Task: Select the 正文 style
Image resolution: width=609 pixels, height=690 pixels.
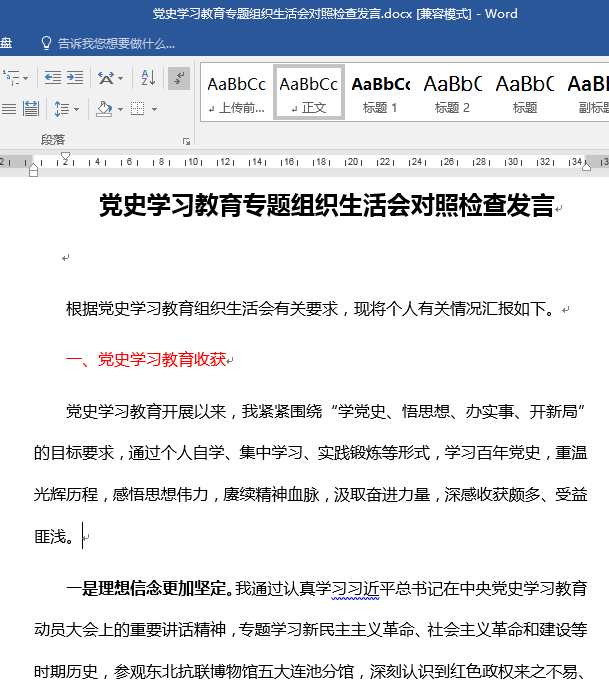Action: [309, 93]
